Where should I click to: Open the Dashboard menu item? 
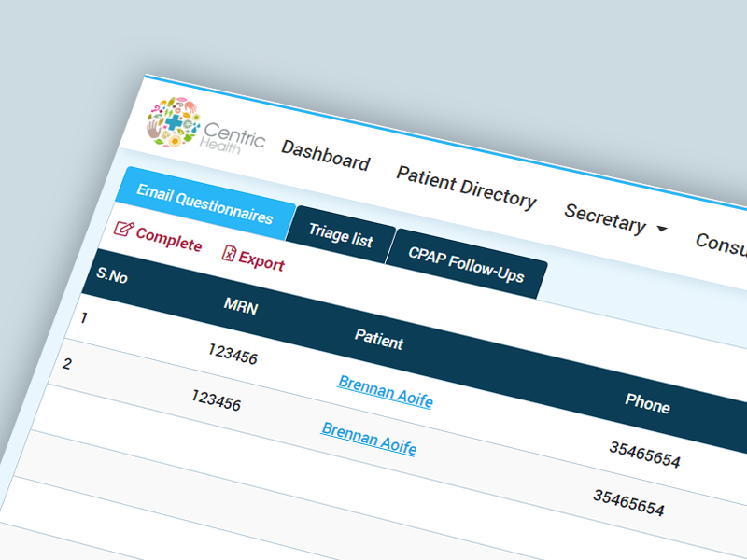click(325, 155)
